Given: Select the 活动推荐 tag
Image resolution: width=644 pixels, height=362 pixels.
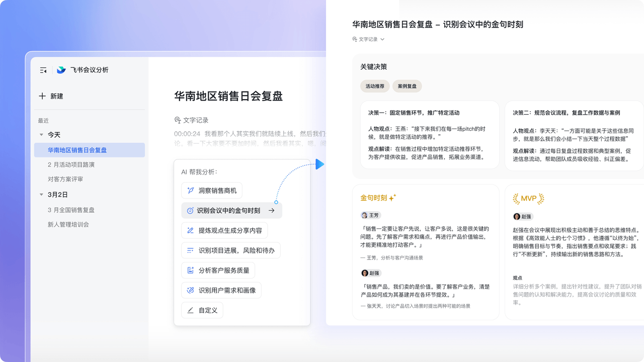Looking at the screenshot, I should pyautogui.click(x=375, y=86).
